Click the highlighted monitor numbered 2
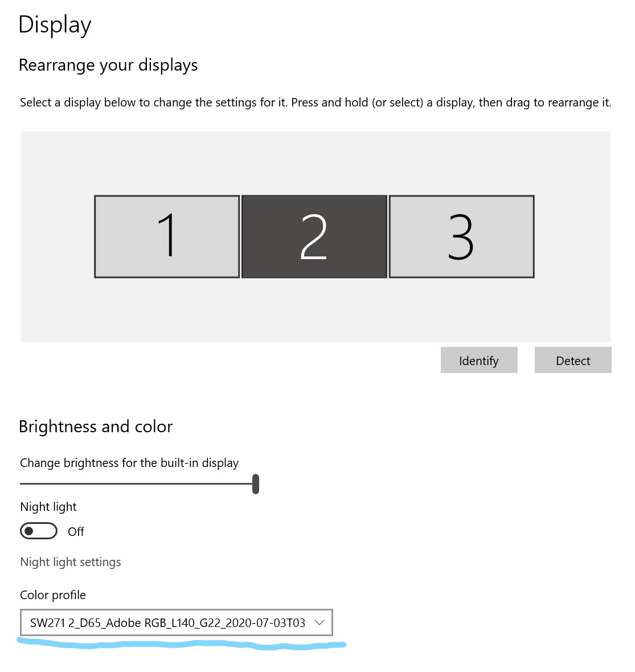Viewport: 635px width, 672px height. pyautogui.click(x=314, y=236)
